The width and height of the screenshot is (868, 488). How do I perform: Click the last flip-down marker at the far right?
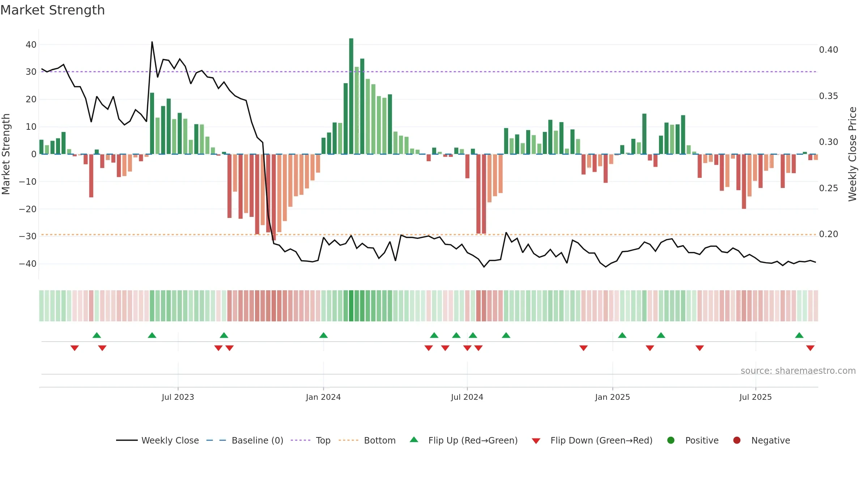coord(810,348)
